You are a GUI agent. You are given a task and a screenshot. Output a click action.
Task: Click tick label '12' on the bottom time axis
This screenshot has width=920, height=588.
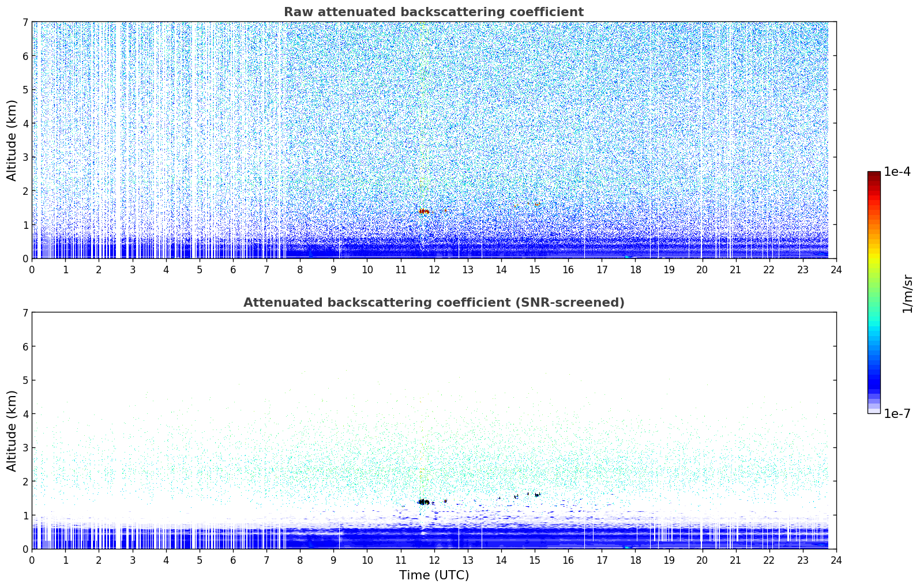tap(434, 560)
